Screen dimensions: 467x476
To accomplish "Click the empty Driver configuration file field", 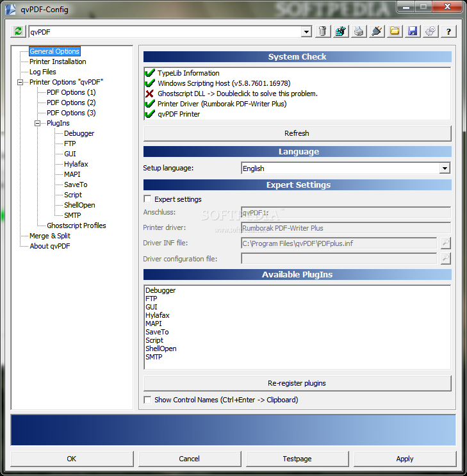I will pos(339,259).
